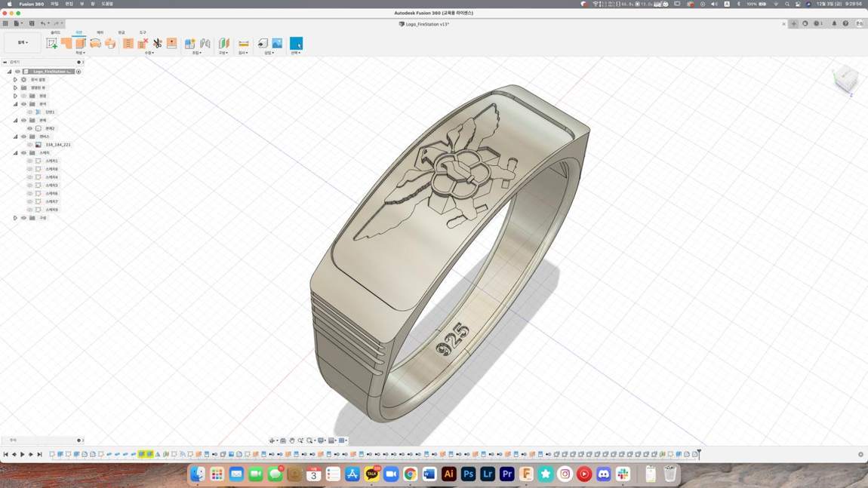The height and width of the screenshot is (488, 868).
Task: Open Photoshop from the Dock
Action: pos(468,474)
